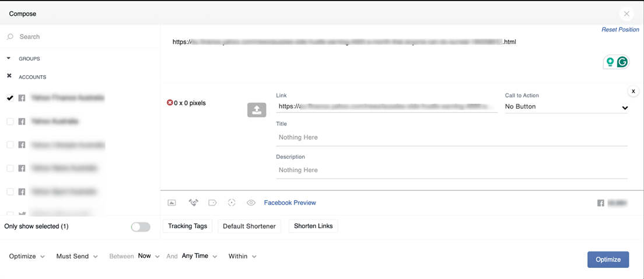This screenshot has width=644, height=279.
Task: Collapse the GROUPS section arrow
Action: pyautogui.click(x=9, y=58)
